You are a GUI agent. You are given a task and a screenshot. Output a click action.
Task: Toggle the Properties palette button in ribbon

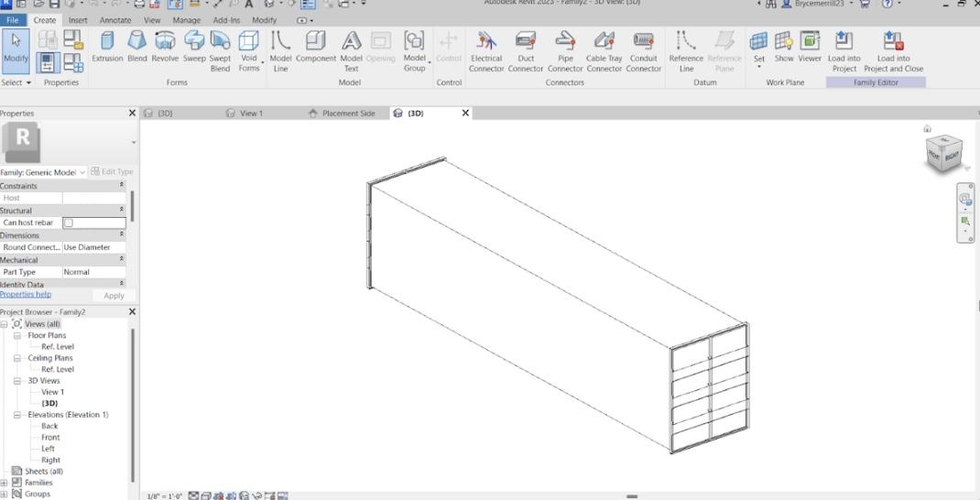(48, 62)
